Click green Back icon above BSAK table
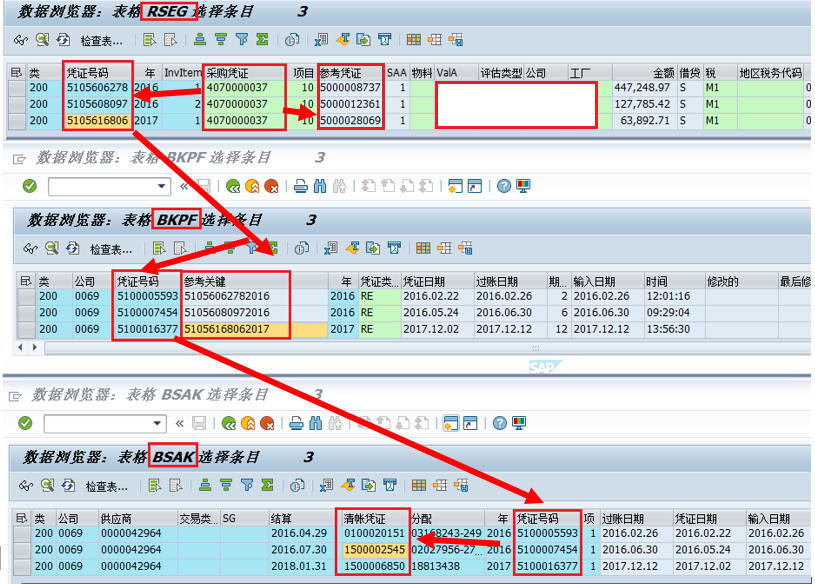This screenshot has width=815, height=584. [229, 423]
